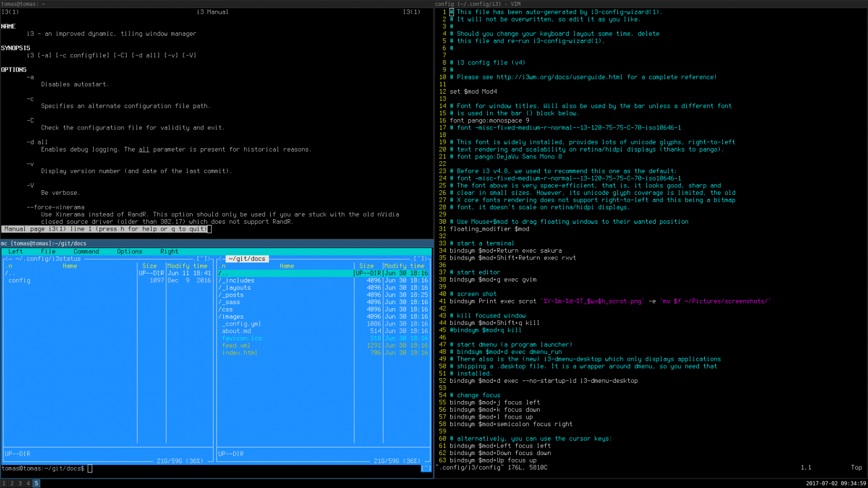Viewport: 868px width, 488px height.
Task: Click the Vim window title bar config (~/.config/i3)
Action: [651, 3]
